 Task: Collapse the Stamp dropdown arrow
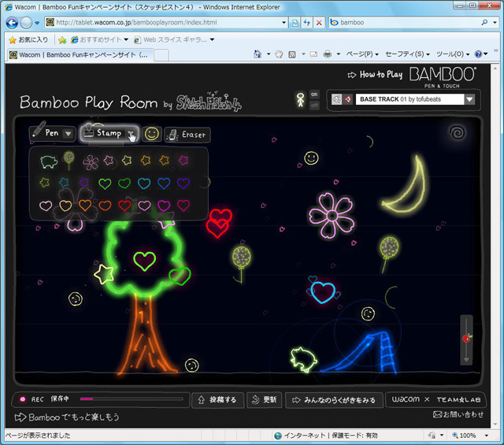pos(131,134)
